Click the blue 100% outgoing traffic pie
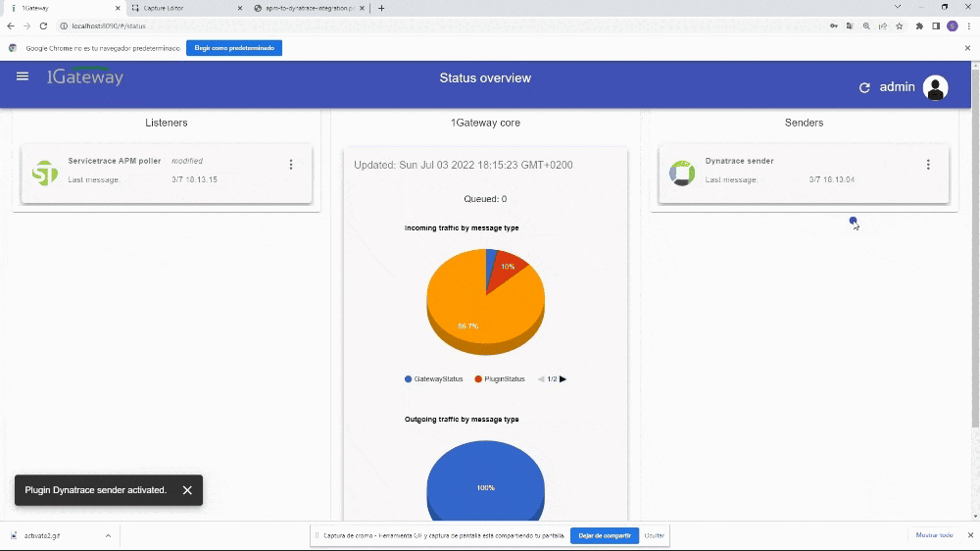Image resolution: width=980 pixels, height=551 pixels. pos(486,480)
